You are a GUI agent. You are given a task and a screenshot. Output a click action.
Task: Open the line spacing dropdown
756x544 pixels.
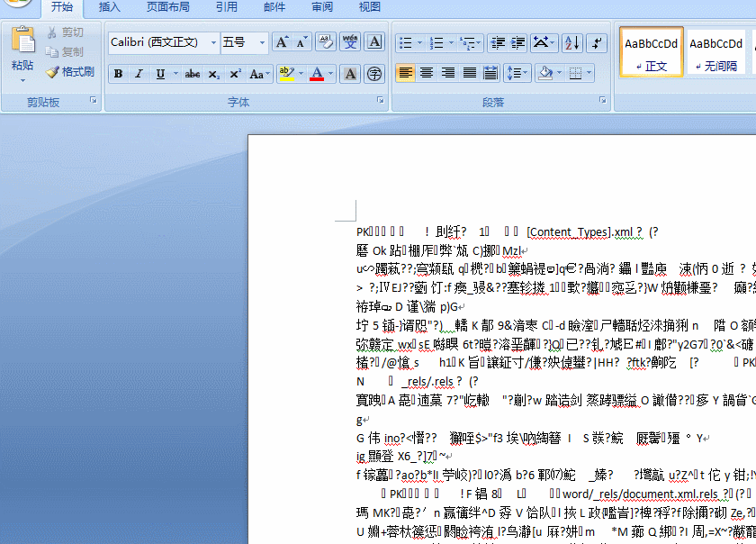click(x=517, y=73)
